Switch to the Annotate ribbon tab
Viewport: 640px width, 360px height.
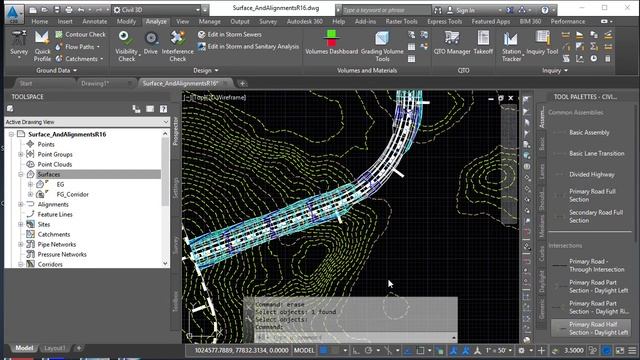(95, 22)
